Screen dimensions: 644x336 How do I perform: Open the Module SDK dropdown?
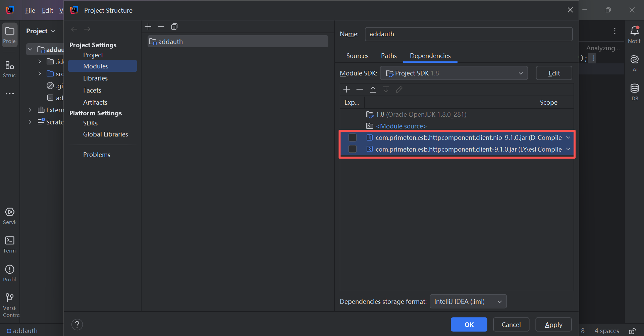453,73
